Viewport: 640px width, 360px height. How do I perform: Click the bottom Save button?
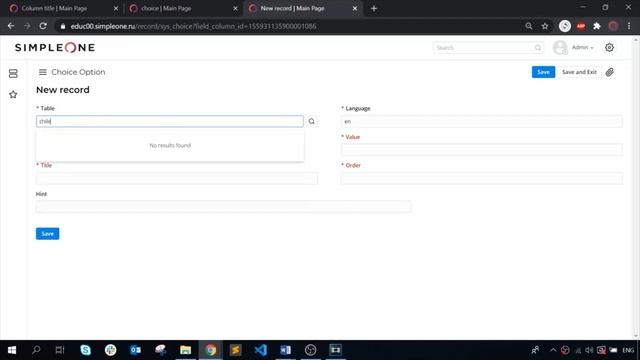click(x=47, y=233)
